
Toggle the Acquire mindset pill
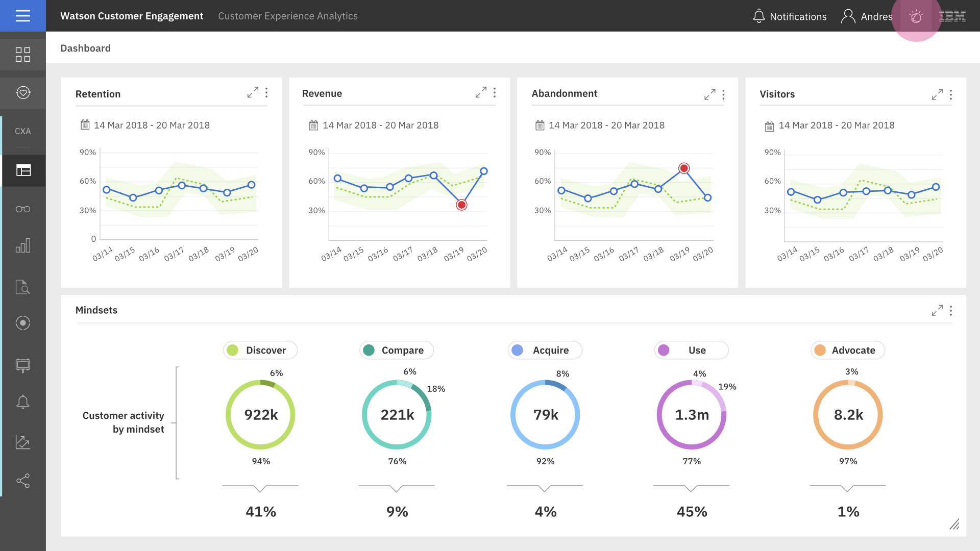545,350
